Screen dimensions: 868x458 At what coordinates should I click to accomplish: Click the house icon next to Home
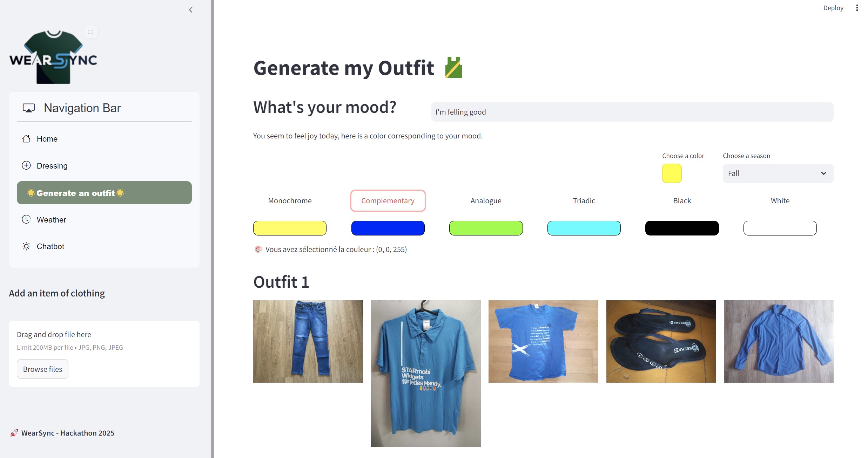tap(26, 139)
